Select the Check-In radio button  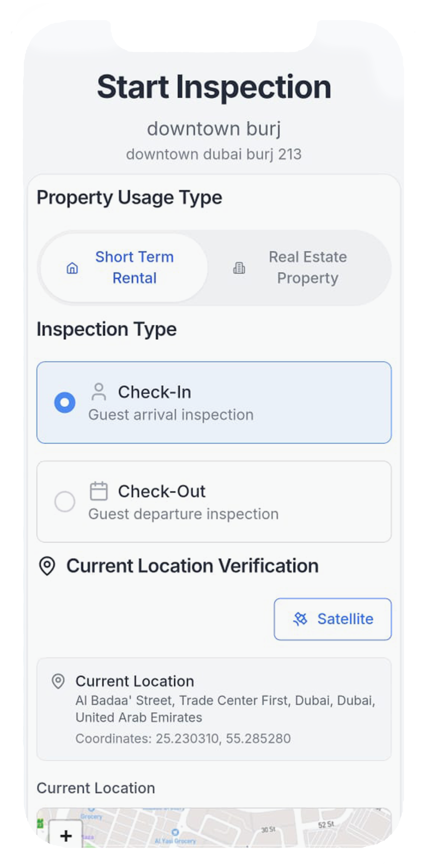point(65,402)
